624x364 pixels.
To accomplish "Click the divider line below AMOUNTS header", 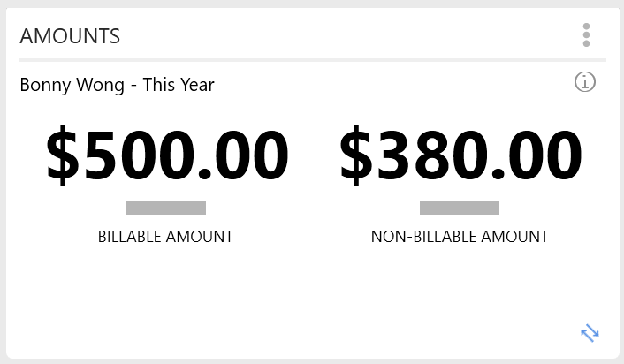I will [x=313, y=60].
